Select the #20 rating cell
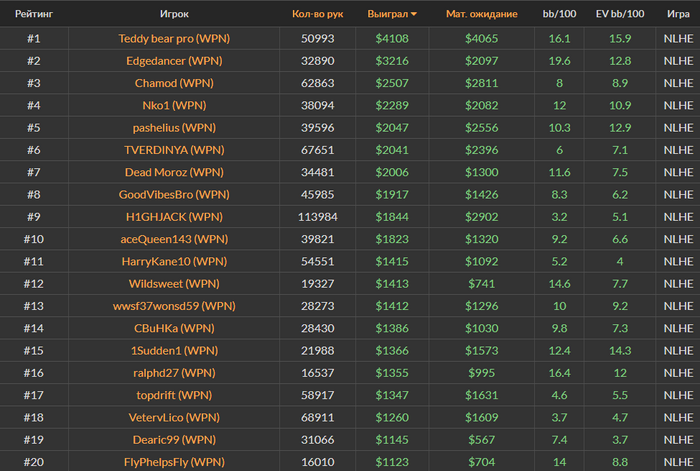 click(34, 463)
